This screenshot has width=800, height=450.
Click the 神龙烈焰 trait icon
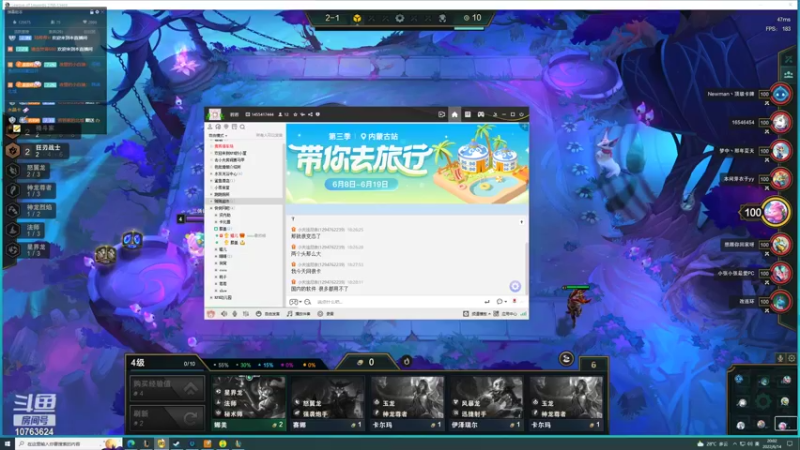13,210
